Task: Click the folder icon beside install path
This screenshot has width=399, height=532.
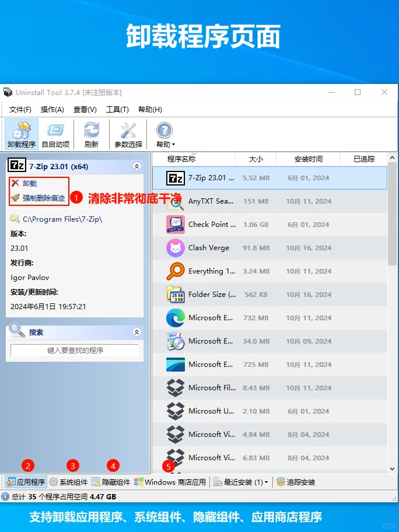Action: [15, 219]
